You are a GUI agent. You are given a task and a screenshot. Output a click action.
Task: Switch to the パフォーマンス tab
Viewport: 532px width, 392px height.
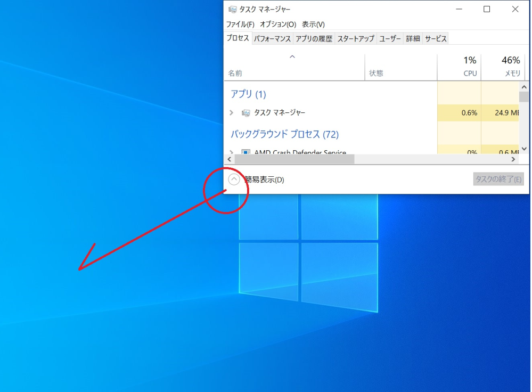272,39
